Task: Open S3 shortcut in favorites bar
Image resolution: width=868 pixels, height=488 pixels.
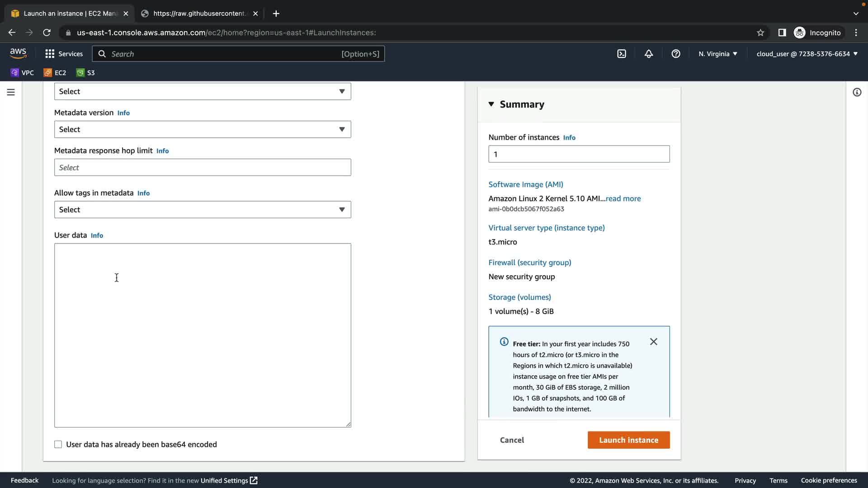Action: coord(86,73)
